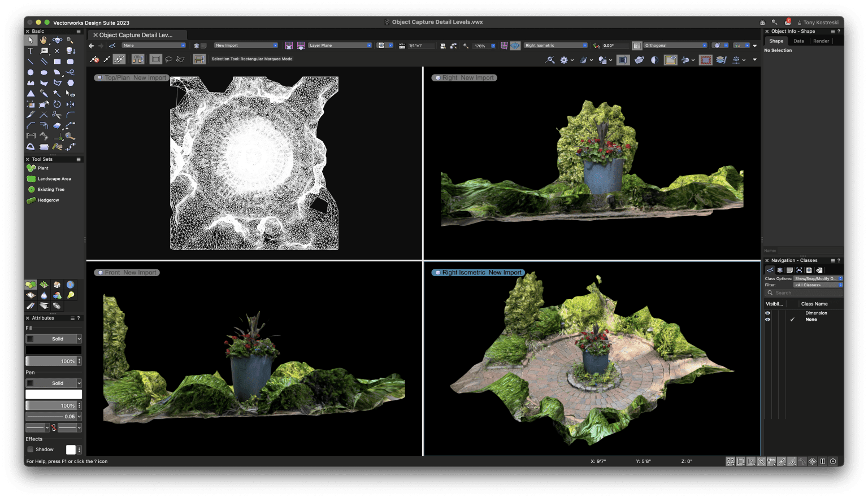Click the Landscape Area tool label

[x=54, y=179]
